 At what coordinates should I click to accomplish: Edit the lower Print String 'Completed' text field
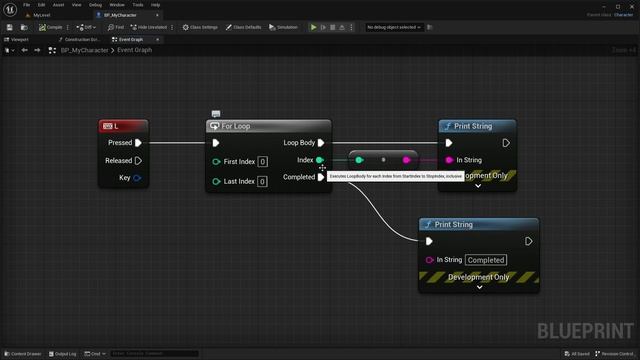tap(486, 260)
